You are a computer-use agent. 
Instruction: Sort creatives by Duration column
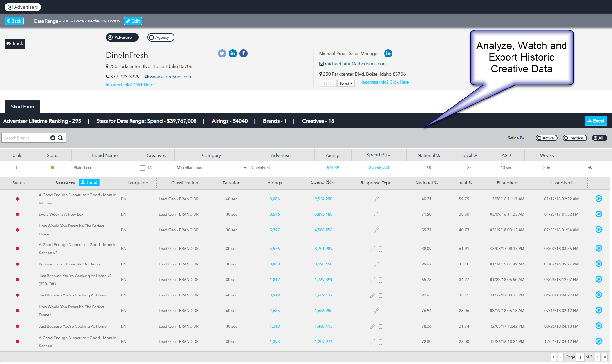click(231, 183)
